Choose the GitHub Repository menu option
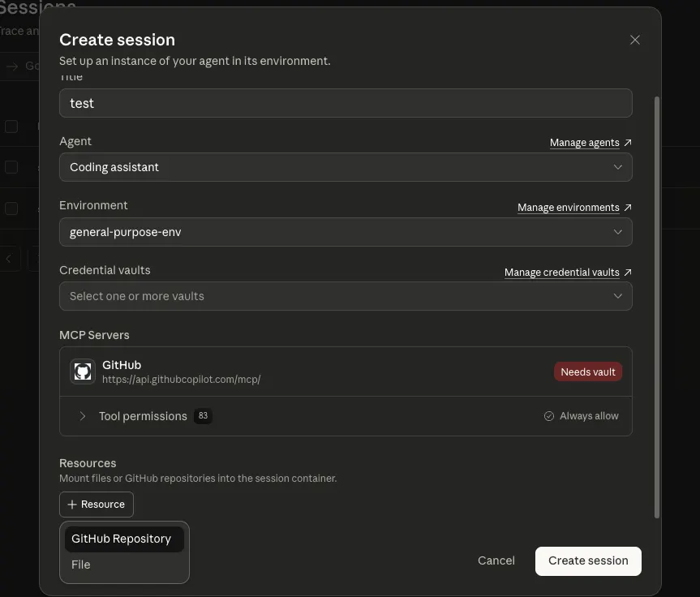700x597 pixels. (124, 539)
